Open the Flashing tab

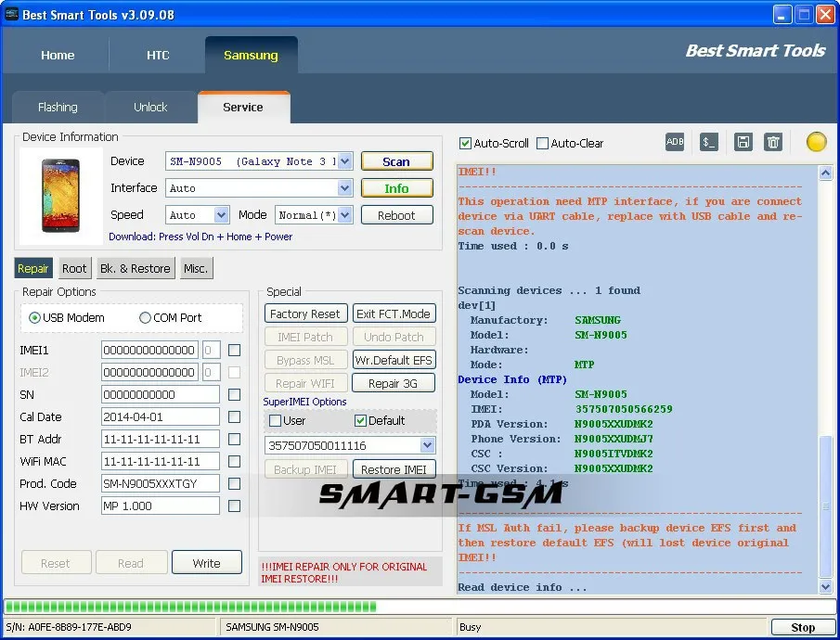tap(58, 107)
